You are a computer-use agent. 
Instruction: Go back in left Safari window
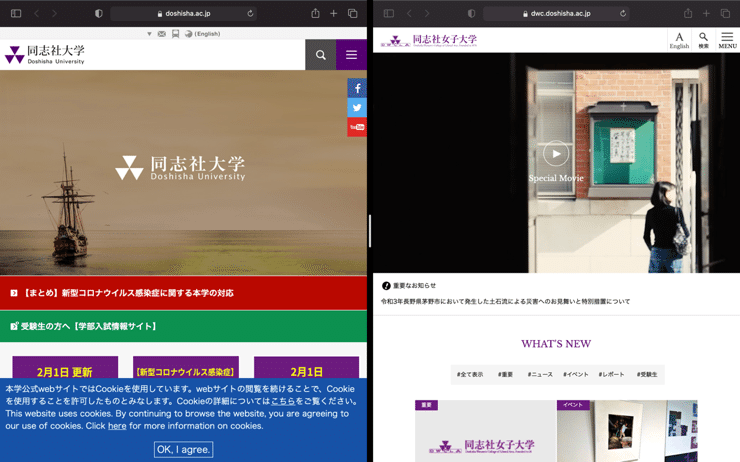click(36, 13)
